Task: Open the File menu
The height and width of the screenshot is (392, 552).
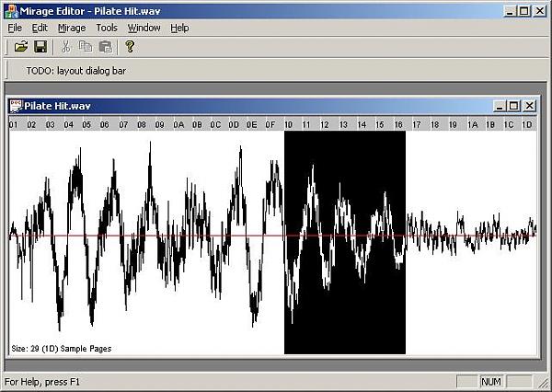Action: coord(15,28)
